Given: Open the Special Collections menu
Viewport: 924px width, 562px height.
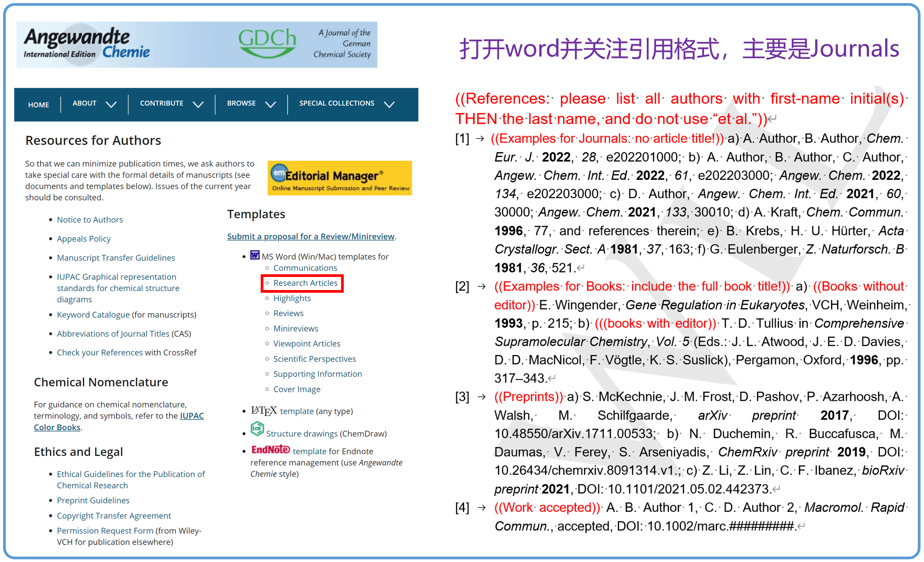Looking at the screenshot, I should click(x=336, y=103).
